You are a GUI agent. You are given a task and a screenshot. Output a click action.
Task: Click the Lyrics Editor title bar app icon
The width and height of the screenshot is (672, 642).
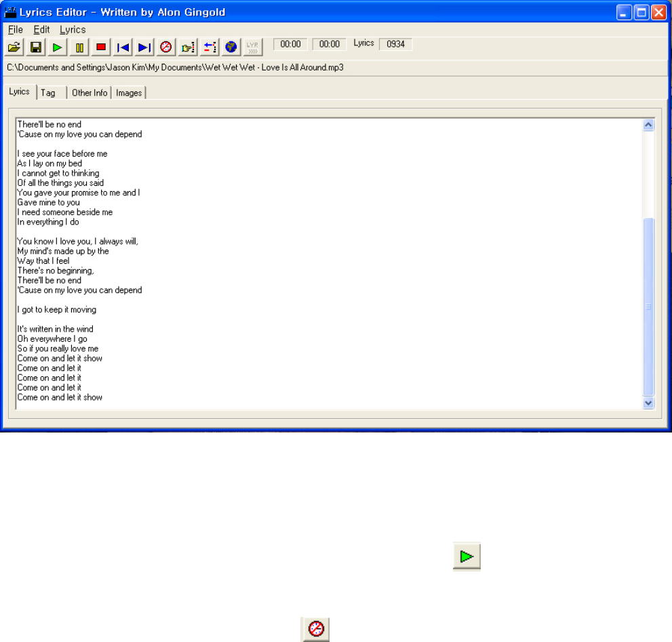tap(10, 12)
